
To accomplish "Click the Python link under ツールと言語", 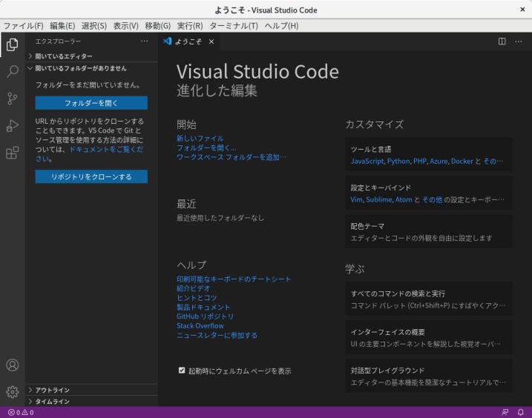I will tap(398, 161).
